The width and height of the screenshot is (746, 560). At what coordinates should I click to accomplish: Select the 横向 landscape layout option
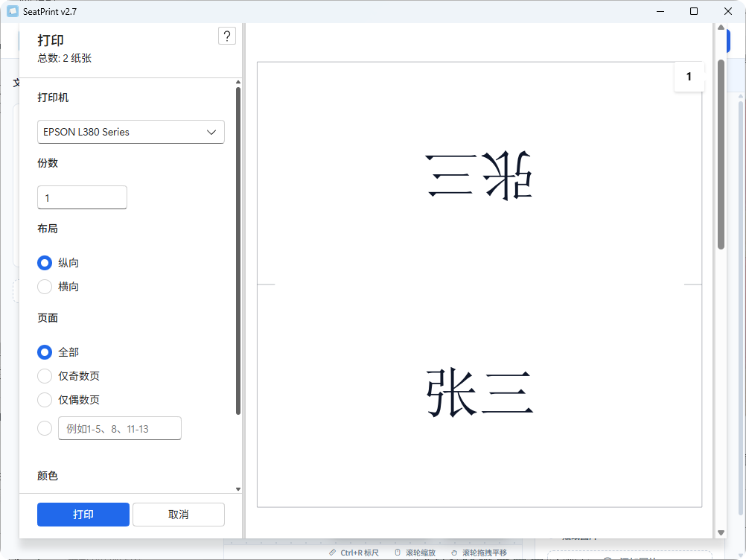(x=45, y=287)
